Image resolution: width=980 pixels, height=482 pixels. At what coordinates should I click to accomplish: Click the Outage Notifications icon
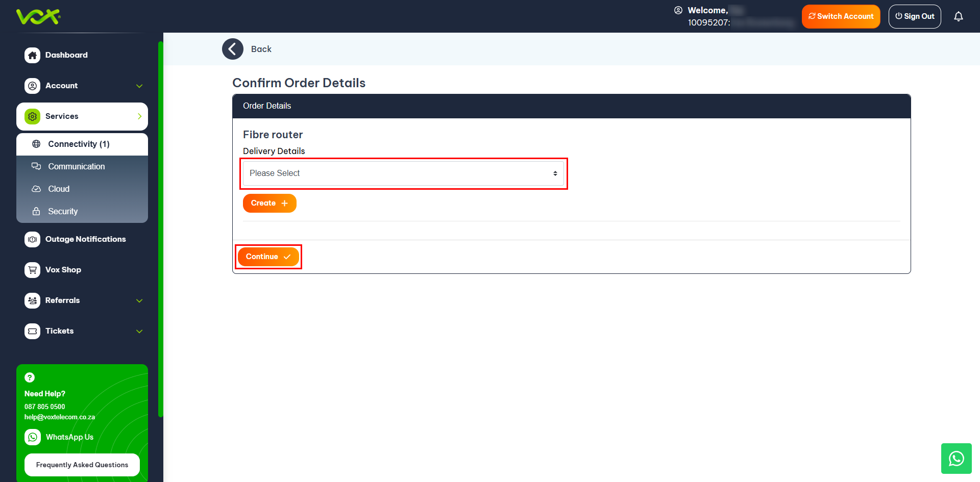click(33, 239)
